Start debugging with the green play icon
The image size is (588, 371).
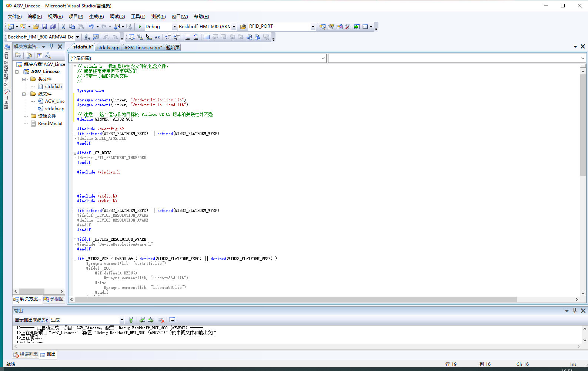click(140, 27)
